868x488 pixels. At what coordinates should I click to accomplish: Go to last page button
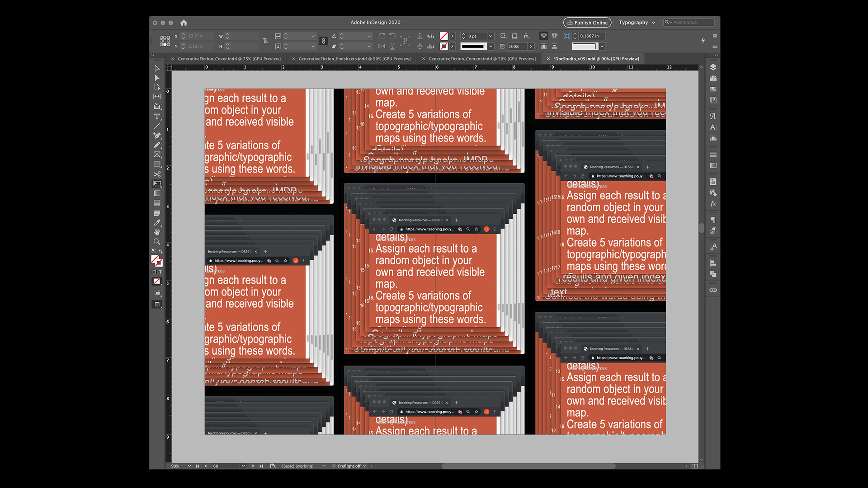261,466
